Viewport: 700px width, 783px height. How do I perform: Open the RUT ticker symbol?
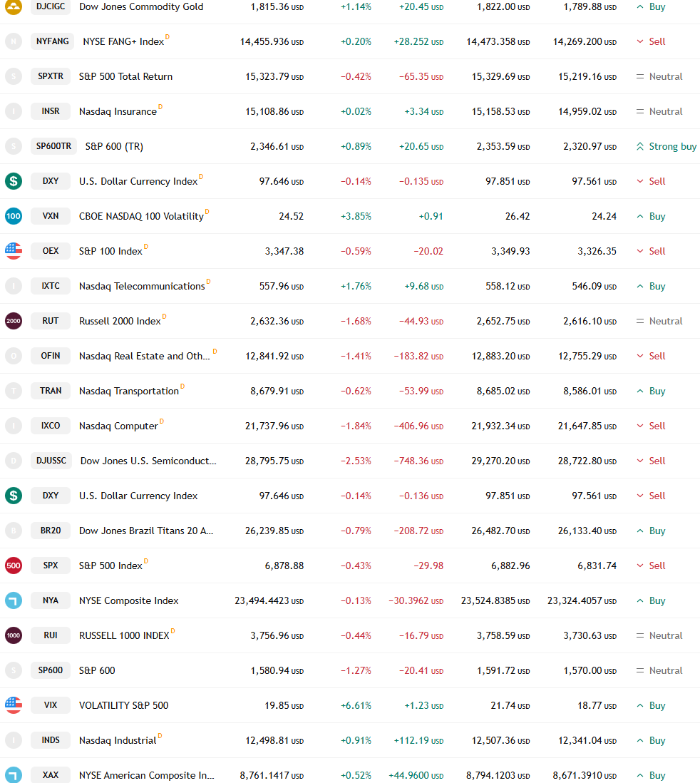click(x=51, y=321)
